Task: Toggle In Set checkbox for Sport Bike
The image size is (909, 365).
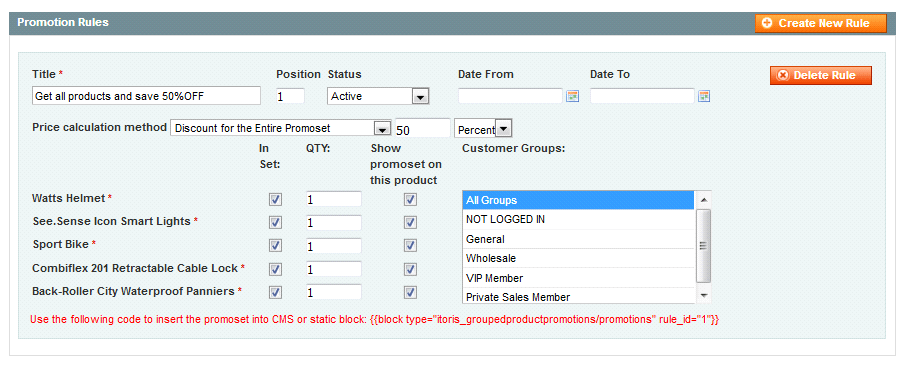Action: pos(275,246)
